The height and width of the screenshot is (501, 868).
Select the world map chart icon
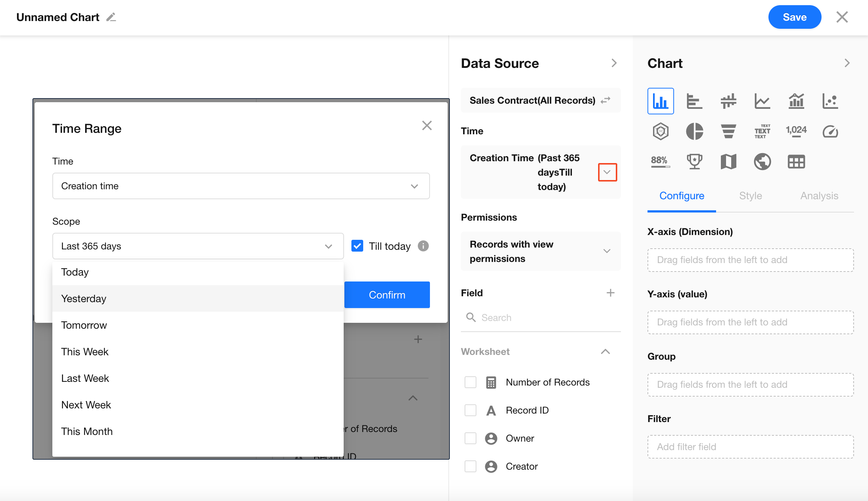762,162
